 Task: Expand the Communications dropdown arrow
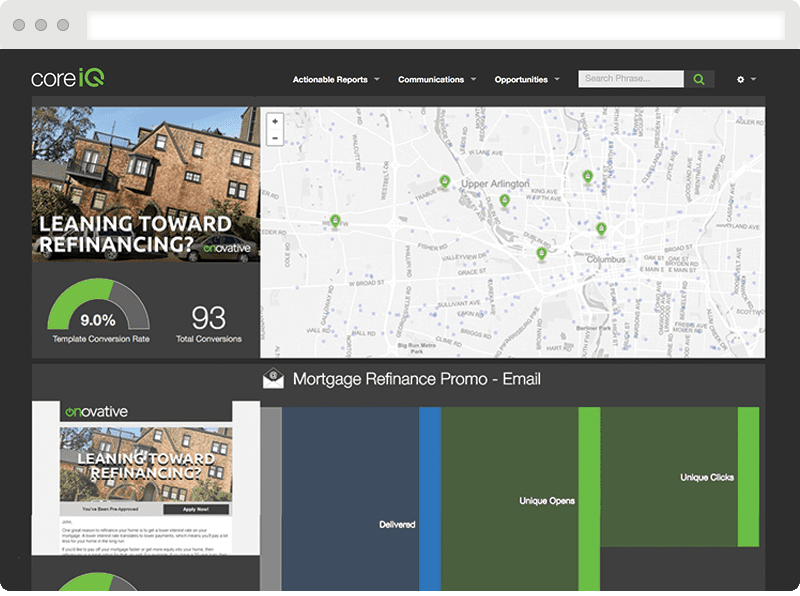click(473, 79)
